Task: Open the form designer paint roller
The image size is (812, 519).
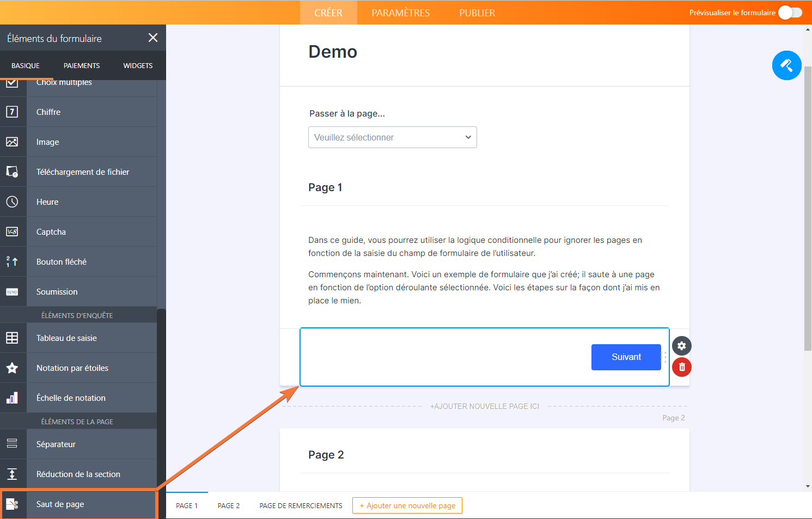Action: point(786,65)
